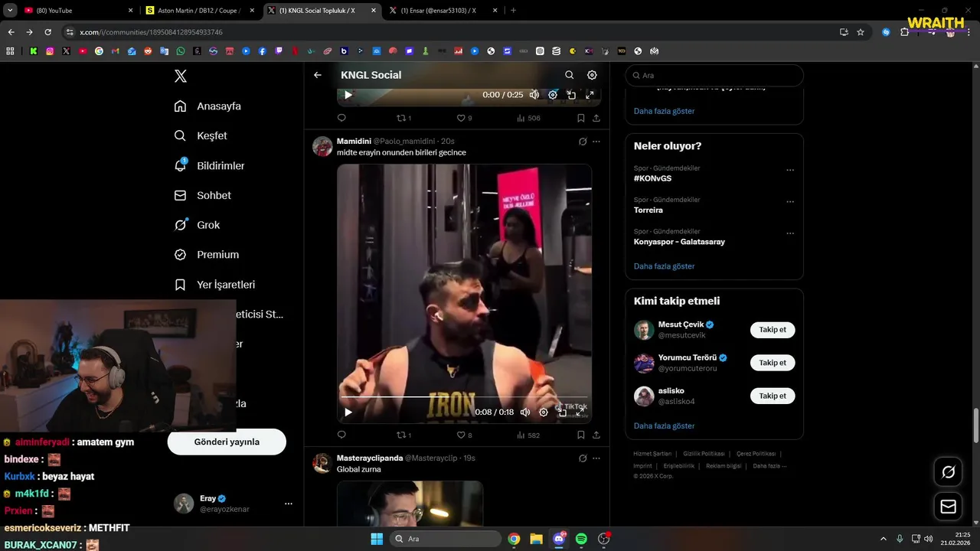The width and height of the screenshot is (980, 551).
Task: Seek the Mamidini video progress bar
Action: 465,397
